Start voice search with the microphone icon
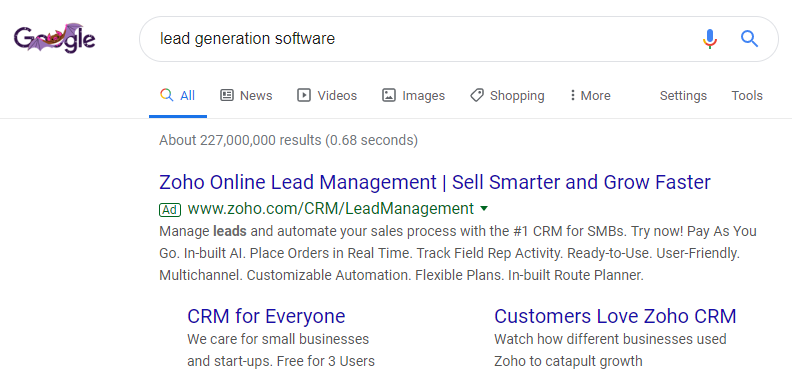792x386 pixels. tap(710, 39)
